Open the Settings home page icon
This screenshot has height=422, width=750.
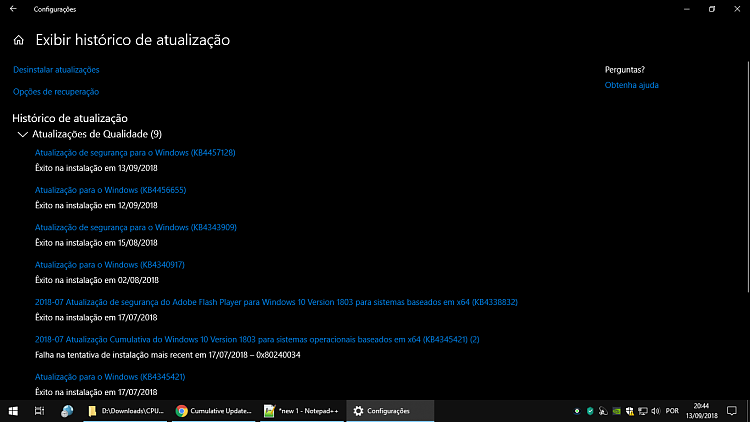[x=19, y=40]
